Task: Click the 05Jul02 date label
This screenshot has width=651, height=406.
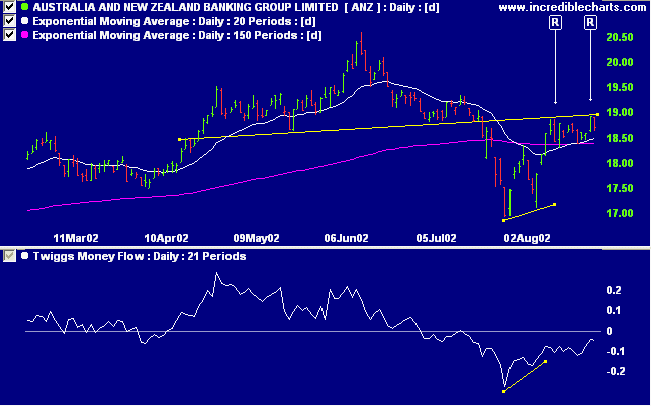Action: pos(436,238)
